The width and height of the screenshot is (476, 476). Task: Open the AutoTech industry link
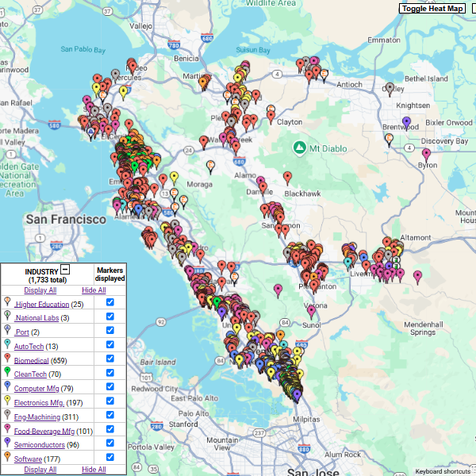click(x=29, y=347)
